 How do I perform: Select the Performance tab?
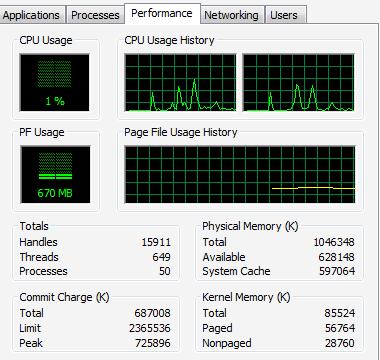[x=162, y=13]
